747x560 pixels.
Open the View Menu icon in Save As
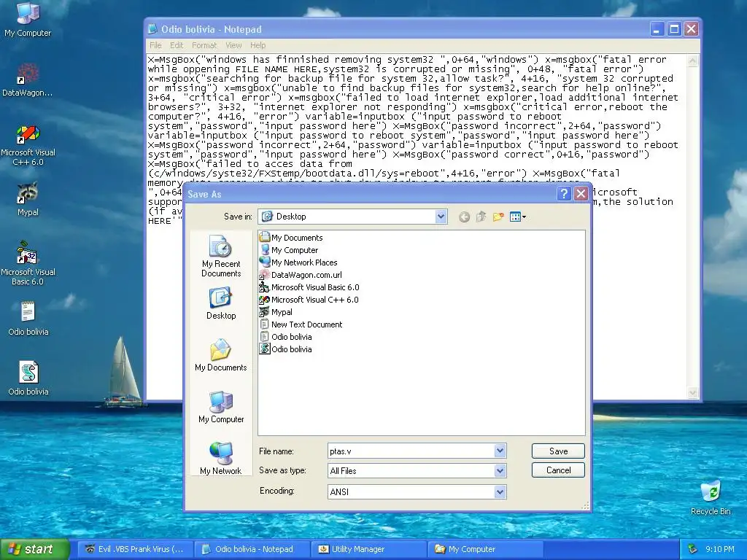[517, 217]
